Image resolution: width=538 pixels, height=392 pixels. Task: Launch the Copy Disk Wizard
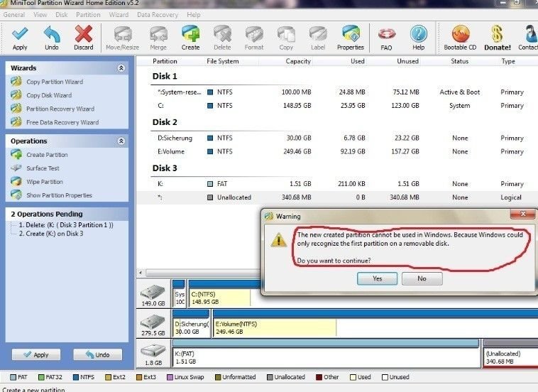click(x=49, y=95)
